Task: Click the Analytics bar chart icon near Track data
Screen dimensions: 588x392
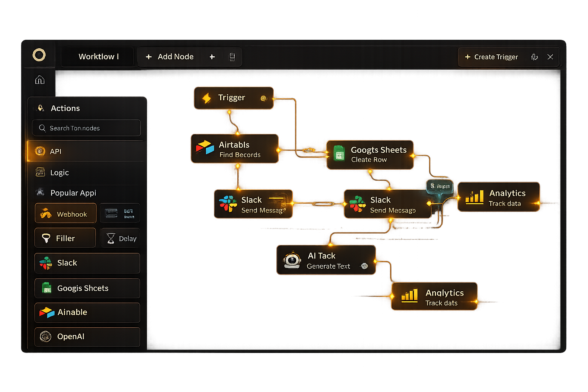Action: pos(474,197)
